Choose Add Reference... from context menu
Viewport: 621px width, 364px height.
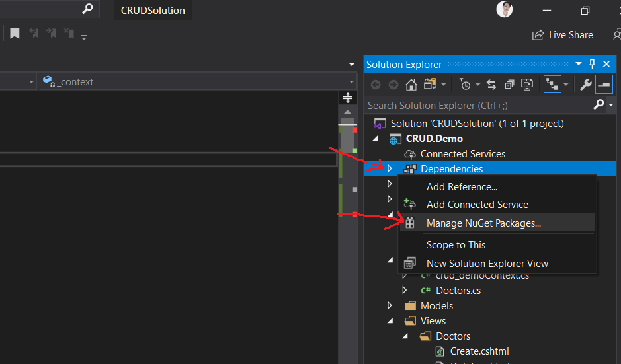click(497, 187)
